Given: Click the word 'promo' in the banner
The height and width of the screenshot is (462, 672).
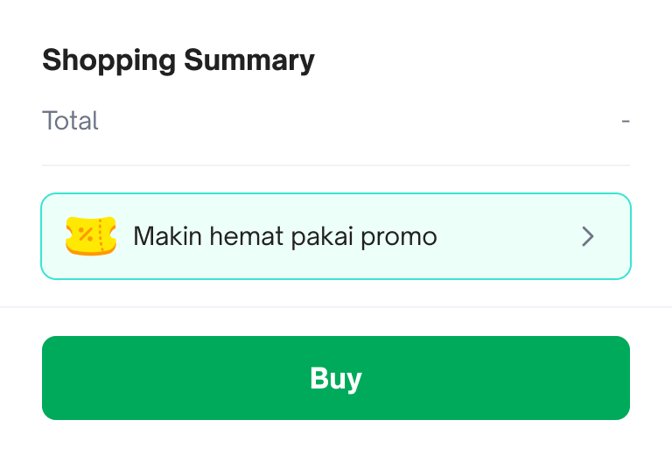Looking at the screenshot, I should [x=399, y=238].
